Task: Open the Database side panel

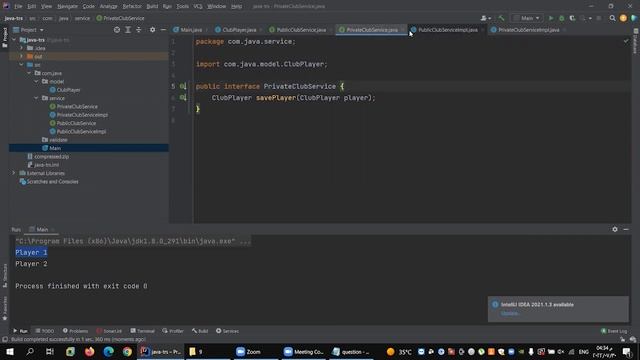Action: 636,41
